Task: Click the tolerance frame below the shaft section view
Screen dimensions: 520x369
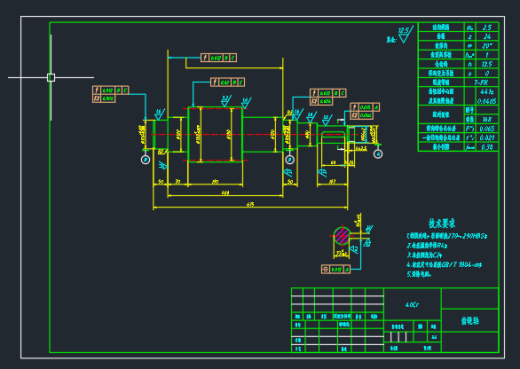Action: pyautogui.click(x=336, y=269)
